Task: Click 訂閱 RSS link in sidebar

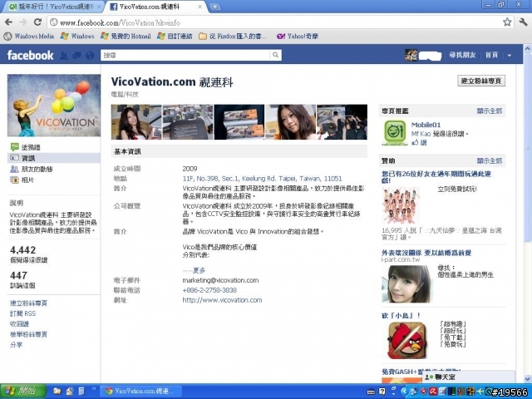Action: point(22,313)
